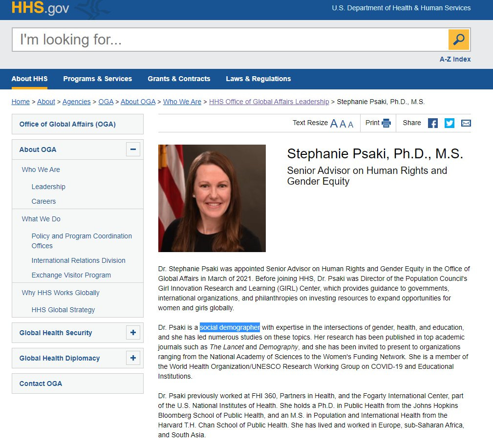Click the Print text label
Screen dimensions: 493x448
coord(372,123)
